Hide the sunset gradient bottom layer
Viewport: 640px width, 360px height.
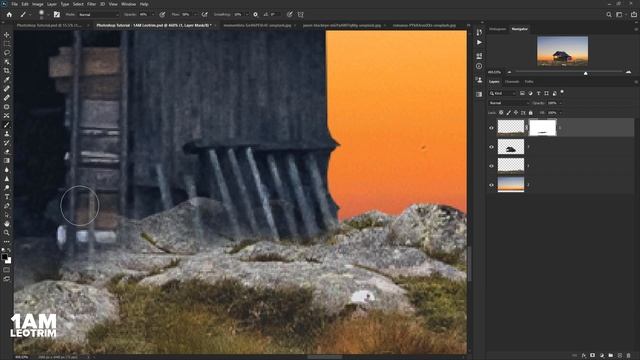(x=491, y=185)
